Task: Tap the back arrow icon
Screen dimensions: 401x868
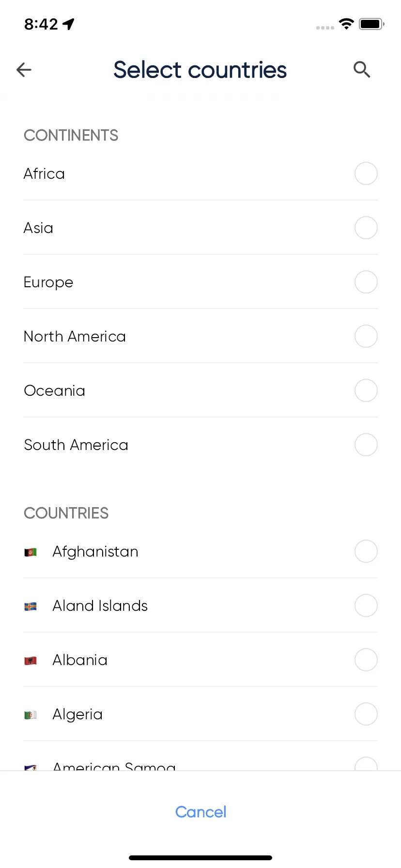Action: 24,70
